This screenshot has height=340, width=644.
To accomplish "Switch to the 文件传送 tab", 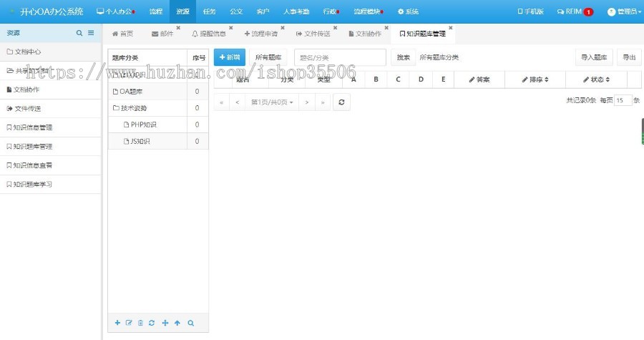I will [x=313, y=34].
